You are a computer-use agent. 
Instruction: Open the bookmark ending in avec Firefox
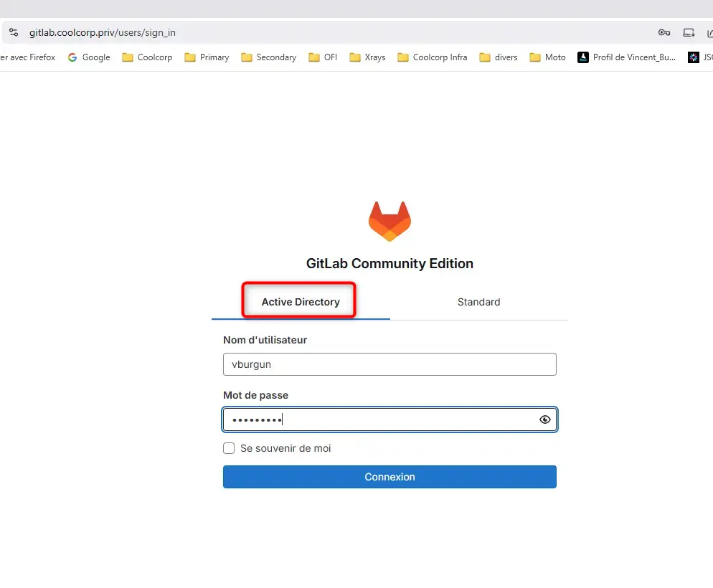(28, 57)
